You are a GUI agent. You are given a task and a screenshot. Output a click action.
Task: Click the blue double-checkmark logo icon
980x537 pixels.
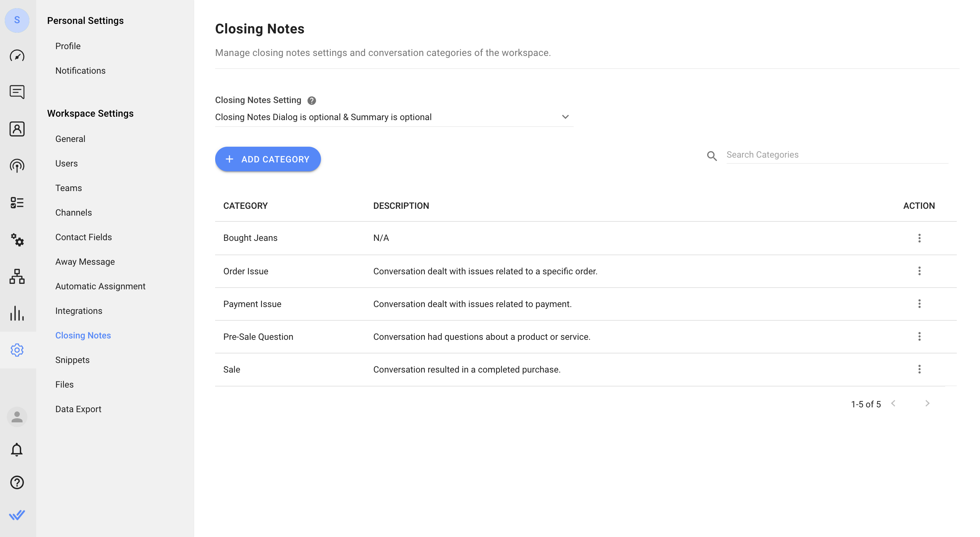17,515
